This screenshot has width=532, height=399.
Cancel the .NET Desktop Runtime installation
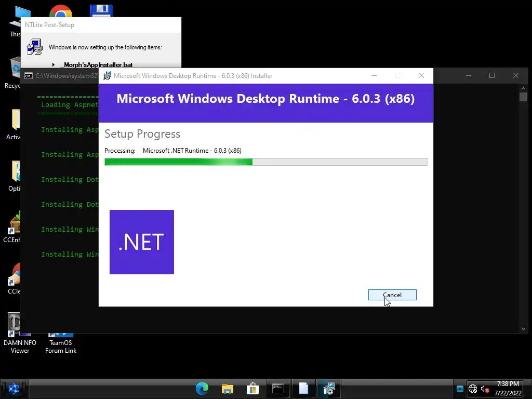[x=392, y=295]
